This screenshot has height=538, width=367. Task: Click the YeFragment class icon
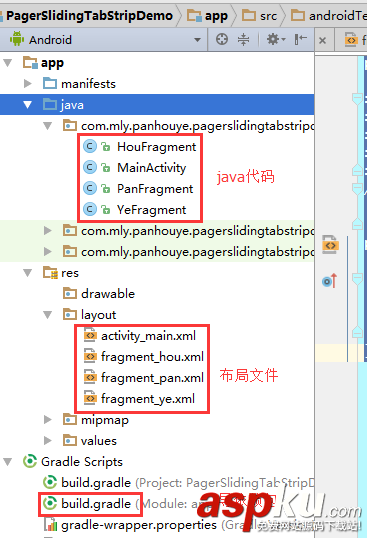click(x=90, y=209)
